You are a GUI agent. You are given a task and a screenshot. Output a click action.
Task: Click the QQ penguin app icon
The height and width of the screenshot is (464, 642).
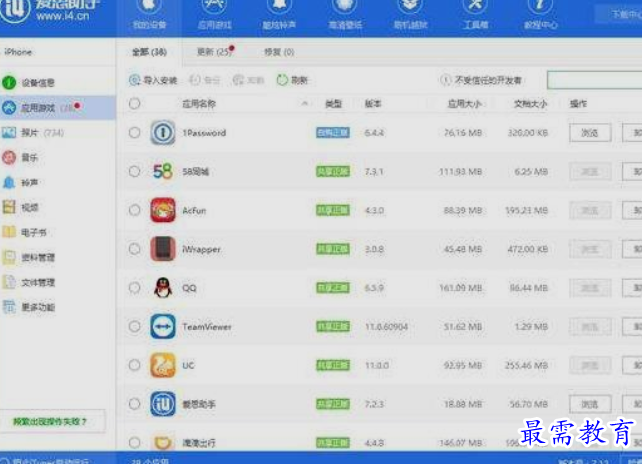[163, 287]
